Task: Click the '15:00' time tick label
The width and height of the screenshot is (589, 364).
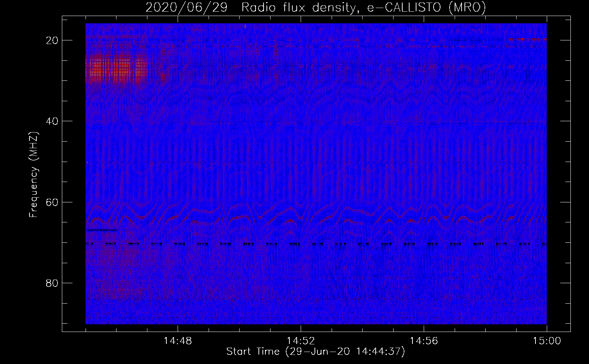Action: pyautogui.click(x=547, y=341)
